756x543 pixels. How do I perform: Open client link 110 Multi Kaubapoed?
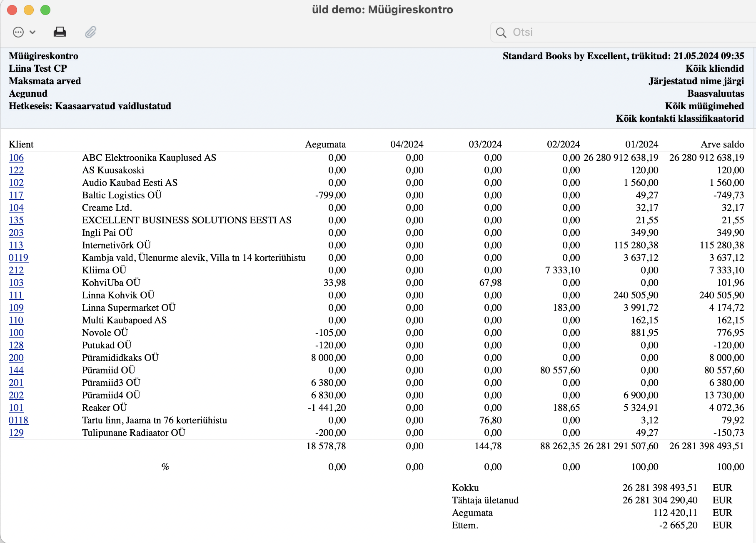pyautogui.click(x=16, y=320)
